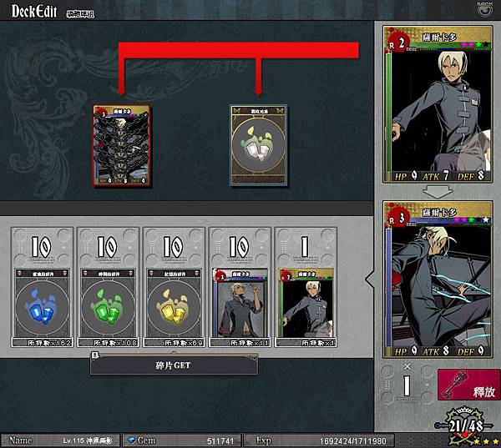
Task: Select the R3 character card in material list
Action: (240, 302)
